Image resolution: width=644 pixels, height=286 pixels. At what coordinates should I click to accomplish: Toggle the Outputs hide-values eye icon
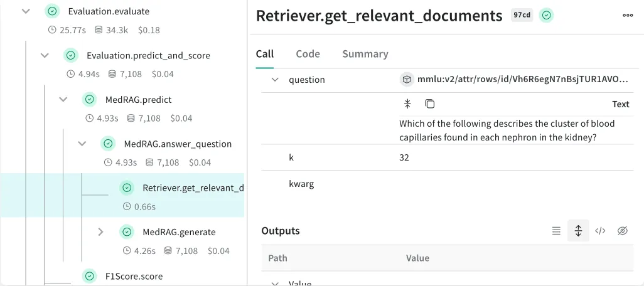[622, 231]
